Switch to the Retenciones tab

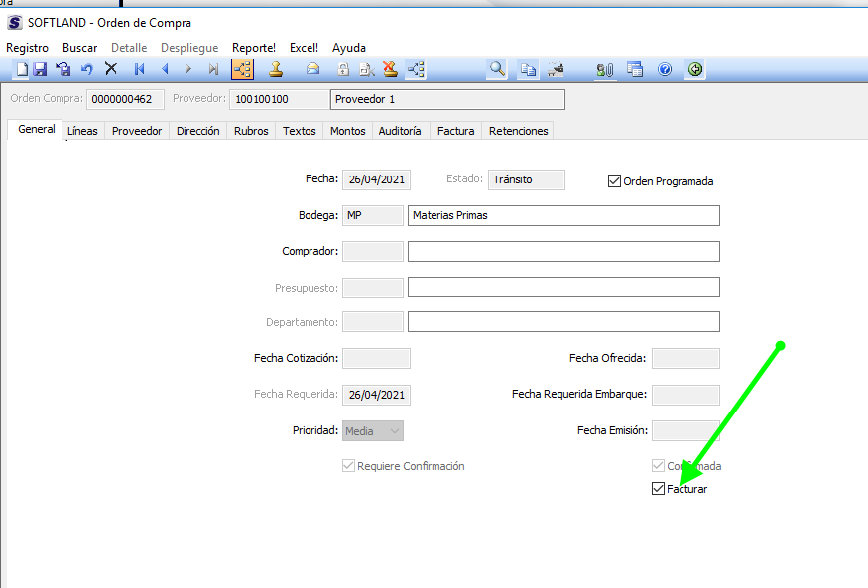pos(517,131)
